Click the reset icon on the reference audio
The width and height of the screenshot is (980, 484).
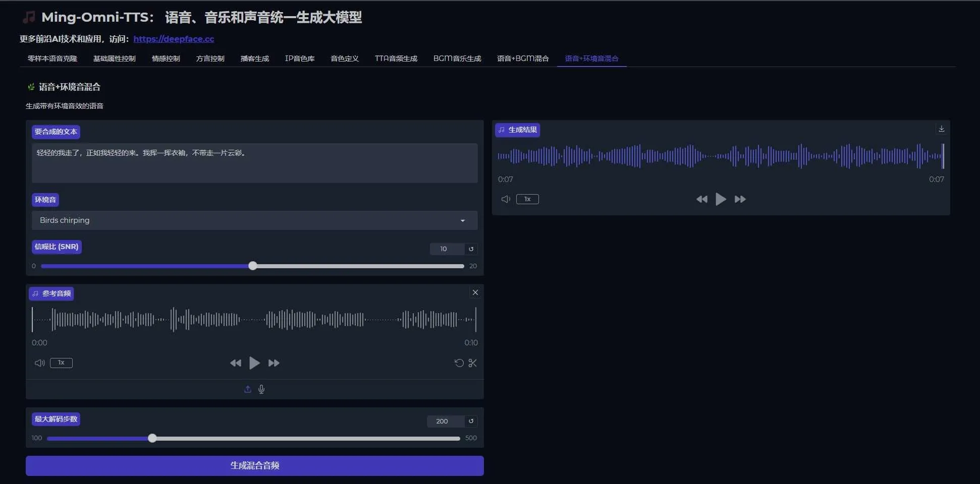click(x=458, y=363)
